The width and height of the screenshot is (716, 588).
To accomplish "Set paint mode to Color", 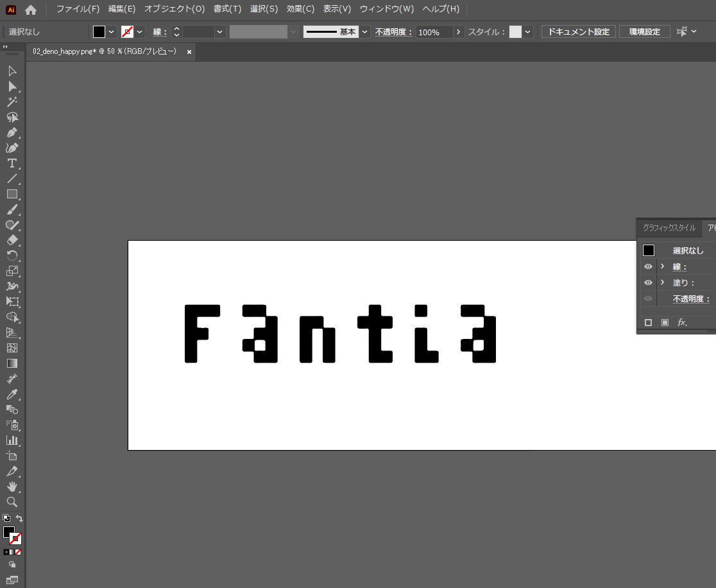I will click(x=6, y=552).
